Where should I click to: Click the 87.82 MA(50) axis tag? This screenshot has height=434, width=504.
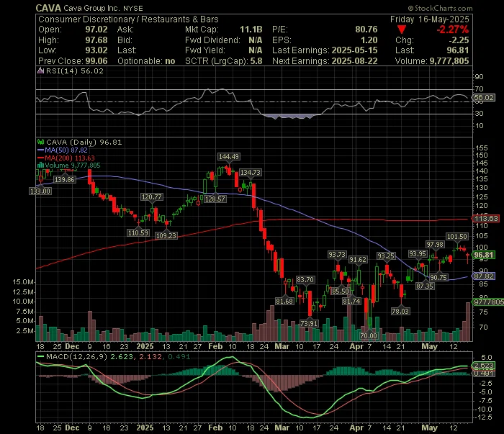(x=483, y=276)
